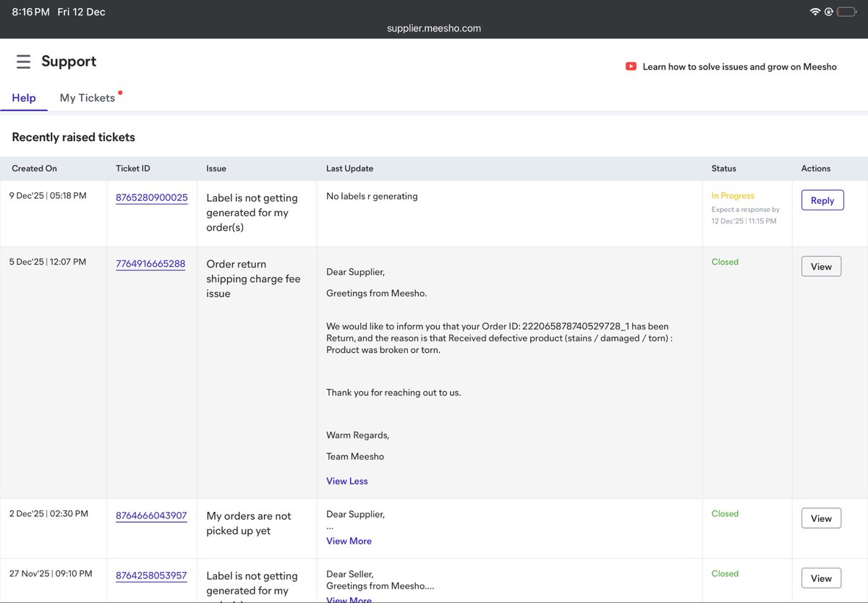Tap the battery indicator icon

pos(846,12)
